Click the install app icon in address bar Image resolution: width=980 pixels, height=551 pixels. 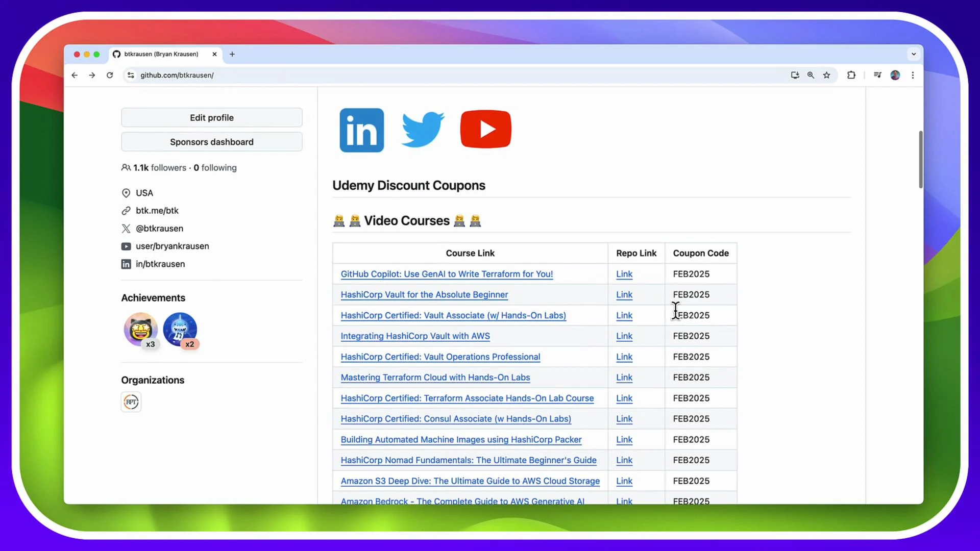(x=795, y=75)
